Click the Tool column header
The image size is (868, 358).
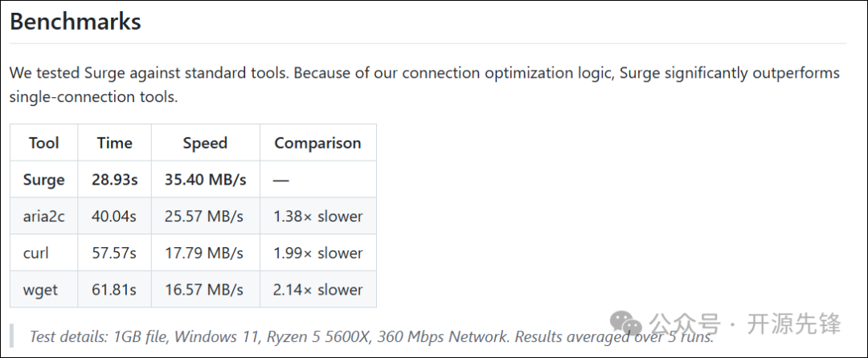tap(44, 143)
